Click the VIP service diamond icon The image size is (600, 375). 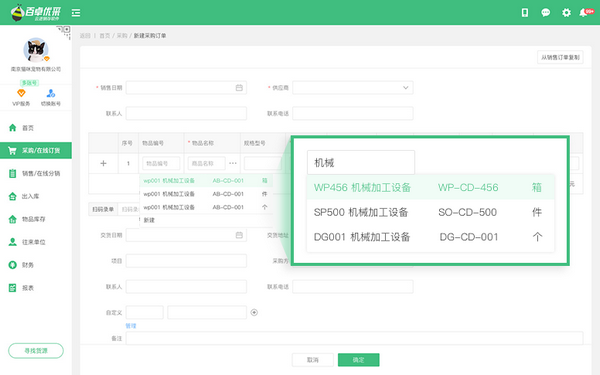pos(21,93)
